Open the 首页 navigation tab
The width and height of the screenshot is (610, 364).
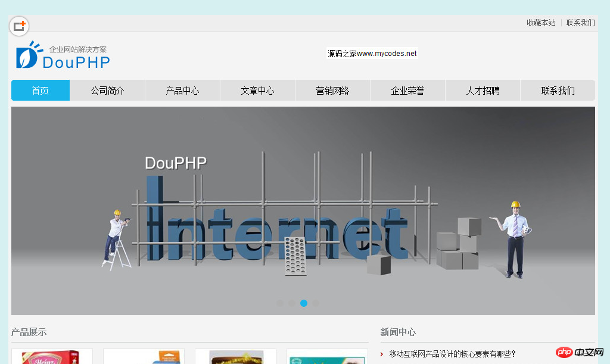tap(41, 91)
